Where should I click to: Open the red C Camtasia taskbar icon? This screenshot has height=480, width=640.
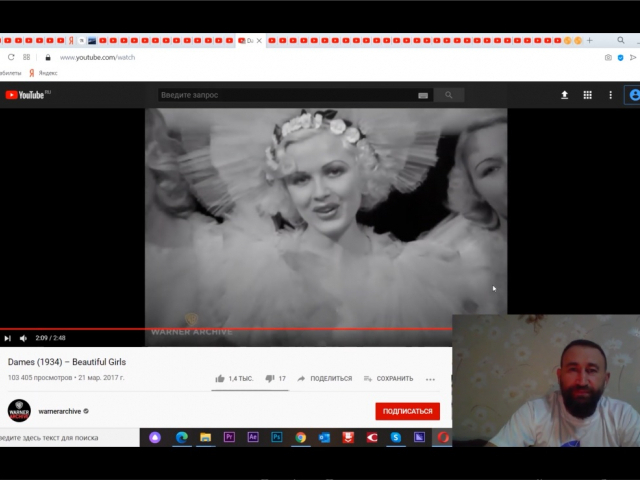372,438
